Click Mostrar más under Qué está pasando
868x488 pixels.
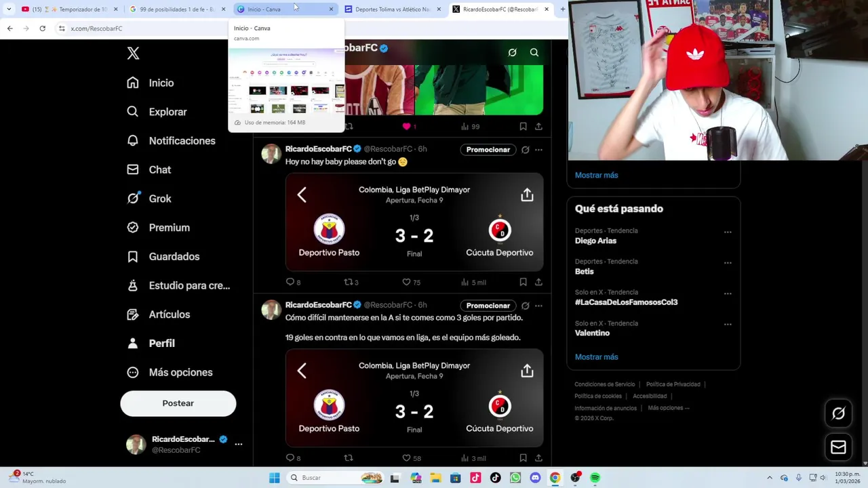(597, 357)
